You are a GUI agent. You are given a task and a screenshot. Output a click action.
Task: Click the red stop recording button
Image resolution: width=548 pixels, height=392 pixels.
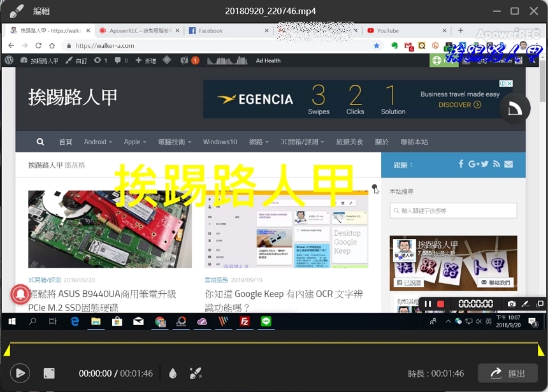[x=440, y=304]
